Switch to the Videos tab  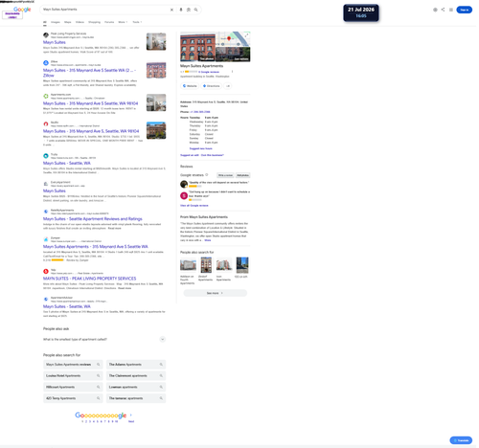(x=80, y=22)
